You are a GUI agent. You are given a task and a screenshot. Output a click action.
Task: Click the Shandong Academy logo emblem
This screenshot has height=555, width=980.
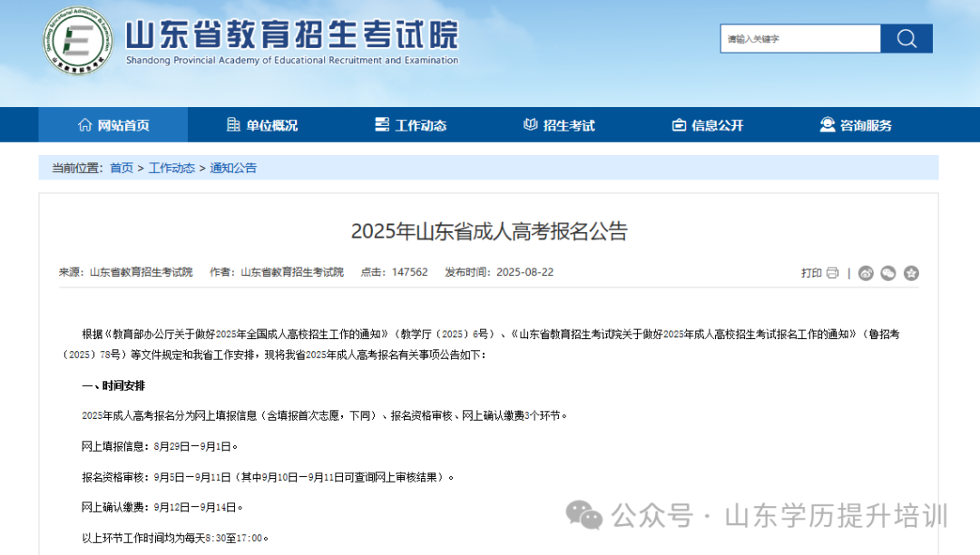coord(77,40)
